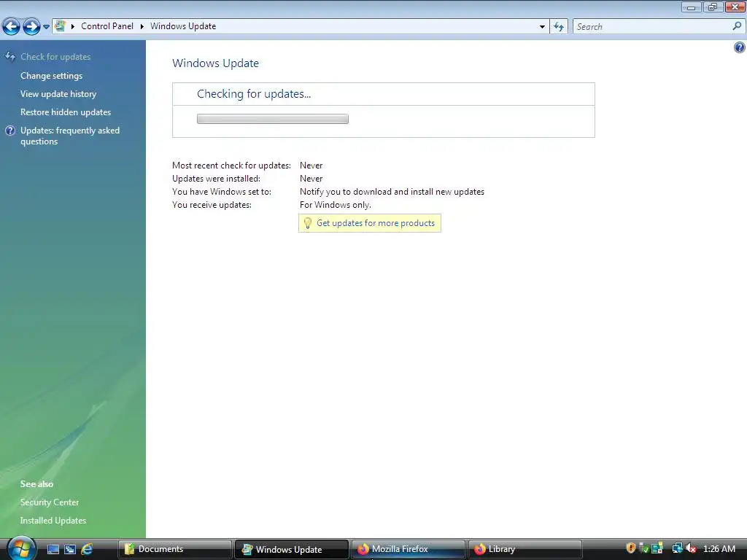Click Get updates for more products
Image resolution: width=747 pixels, height=560 pixels.
(x=376, y=223)
